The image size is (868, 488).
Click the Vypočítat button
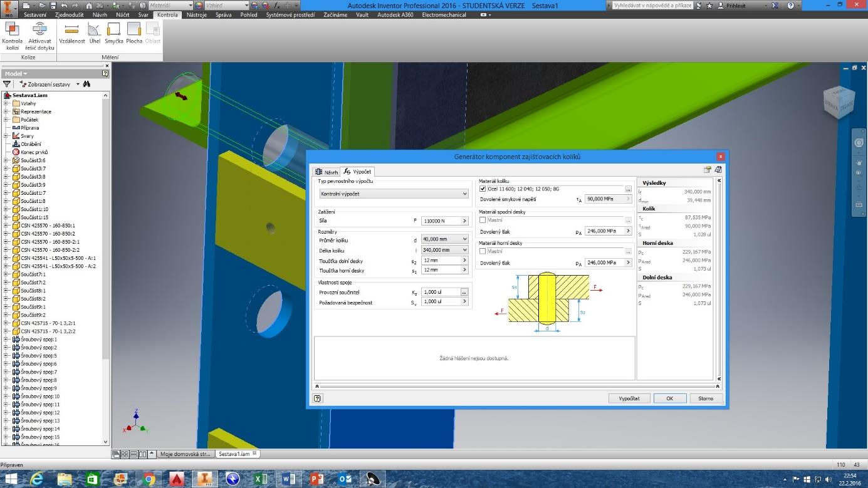click(629, 398)
